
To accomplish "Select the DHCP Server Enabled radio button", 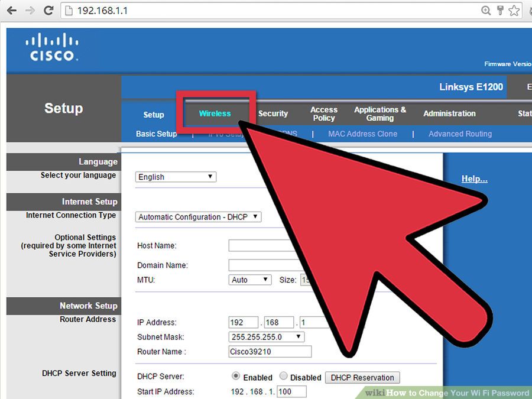I will (236, 377).
